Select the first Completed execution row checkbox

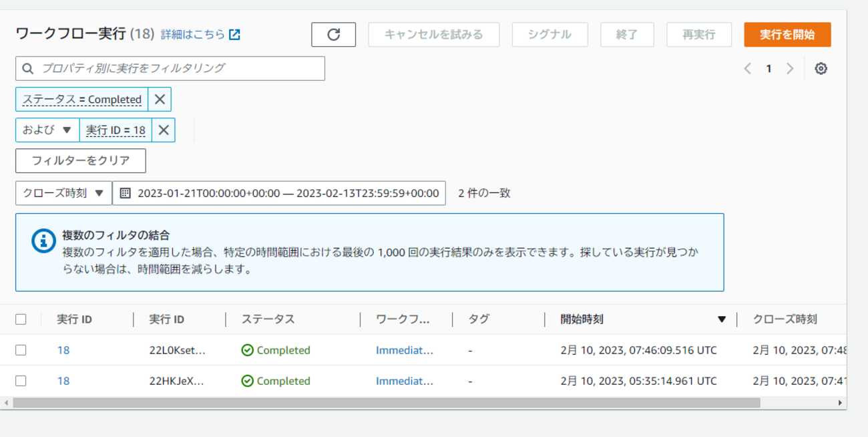coord(20,349)
